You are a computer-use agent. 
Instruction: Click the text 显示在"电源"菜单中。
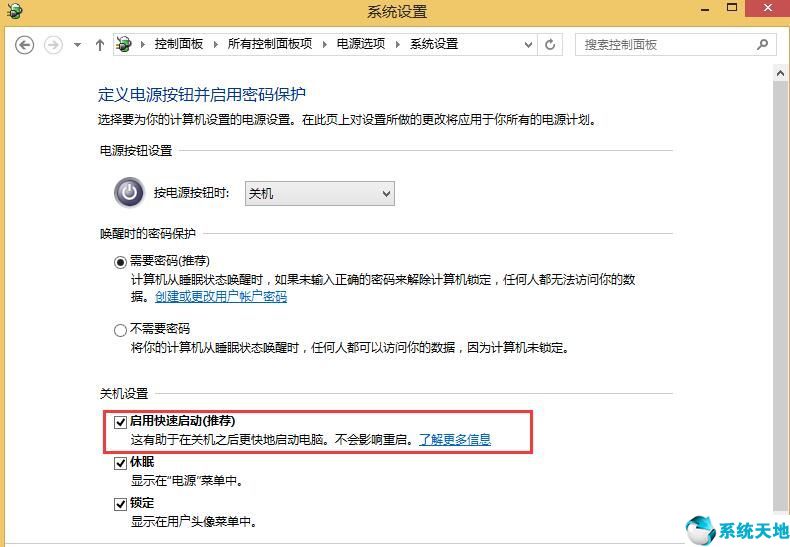click(x=187, y=481)
